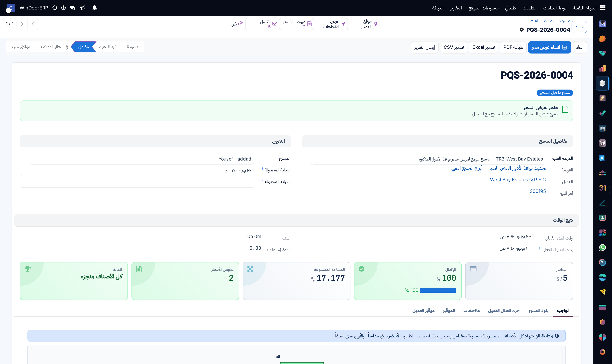
Task: Open the dashboard tiles app icon
Action: [602, 233]
